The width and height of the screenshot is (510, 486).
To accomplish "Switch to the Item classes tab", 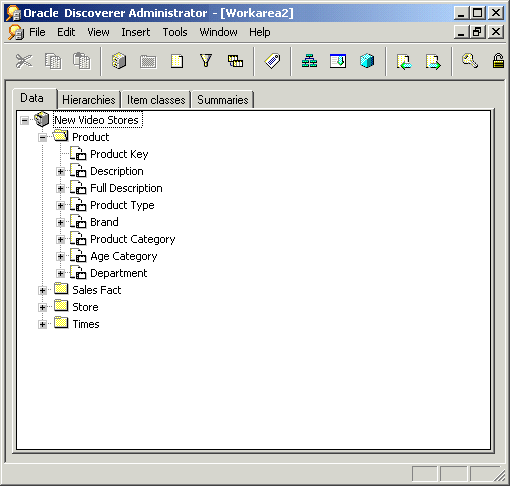I will click(x=156, y=100).
